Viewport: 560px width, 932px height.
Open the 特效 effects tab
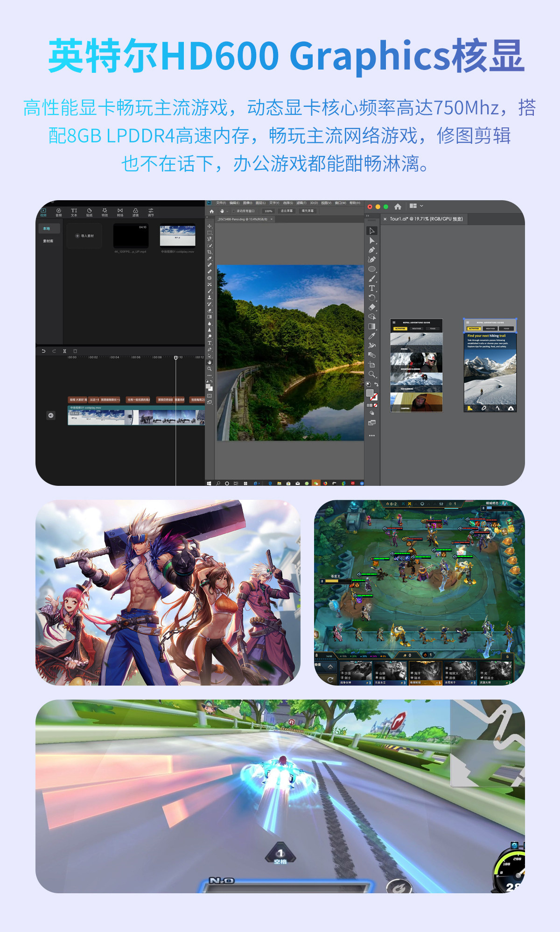[105, 212]
